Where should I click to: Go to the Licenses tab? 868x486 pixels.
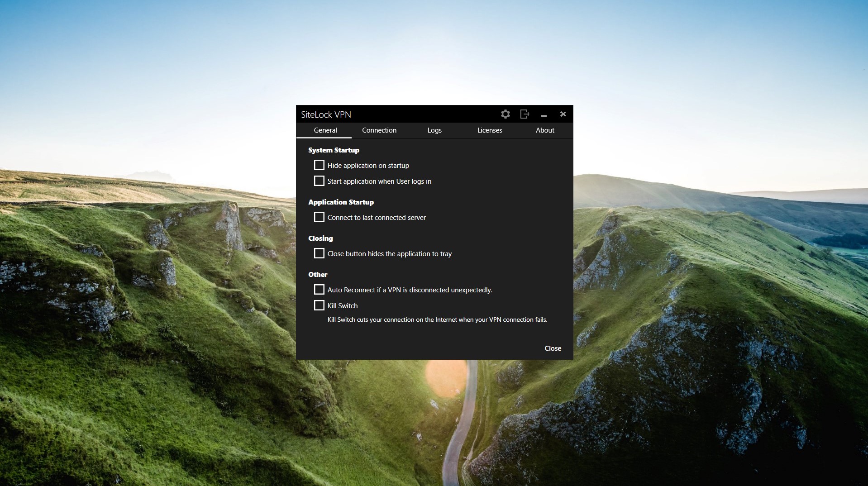tap(490, 130)
